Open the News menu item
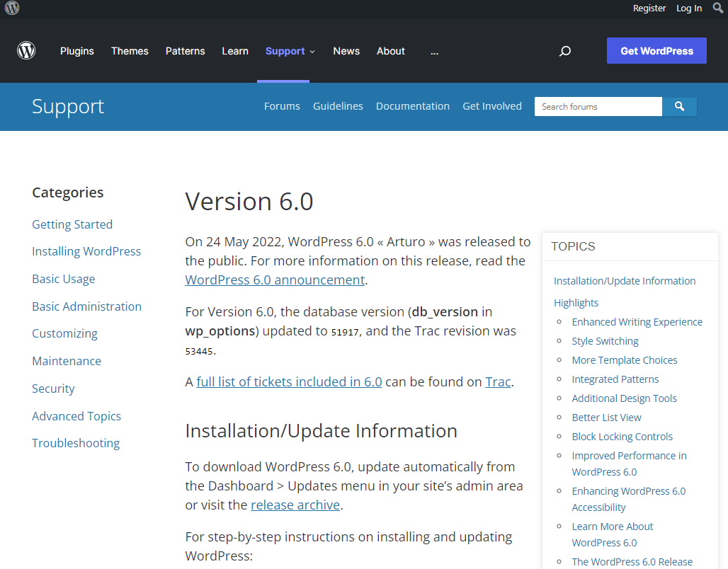 click(346, 51)
